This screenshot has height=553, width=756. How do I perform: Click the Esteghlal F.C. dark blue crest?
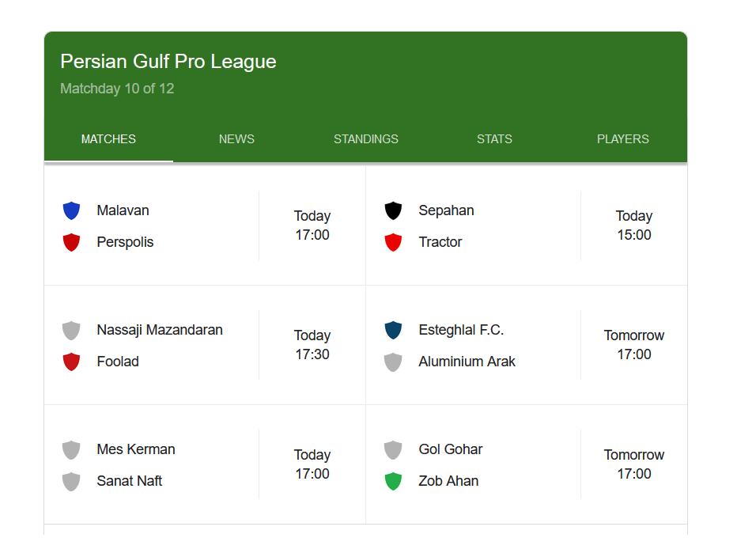tap(393, 330)
